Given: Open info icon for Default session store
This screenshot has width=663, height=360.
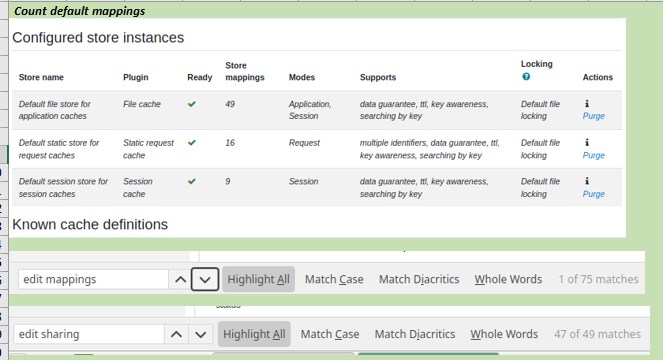Looking at the screenshot, I should (x=587, y=181).
